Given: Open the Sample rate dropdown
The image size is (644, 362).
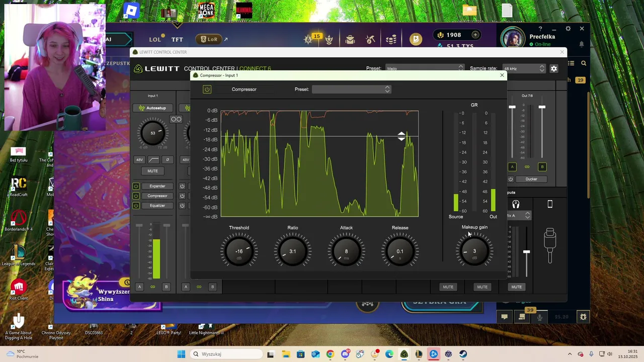Looking at the screenshot, I should click(x=523, y=68).
